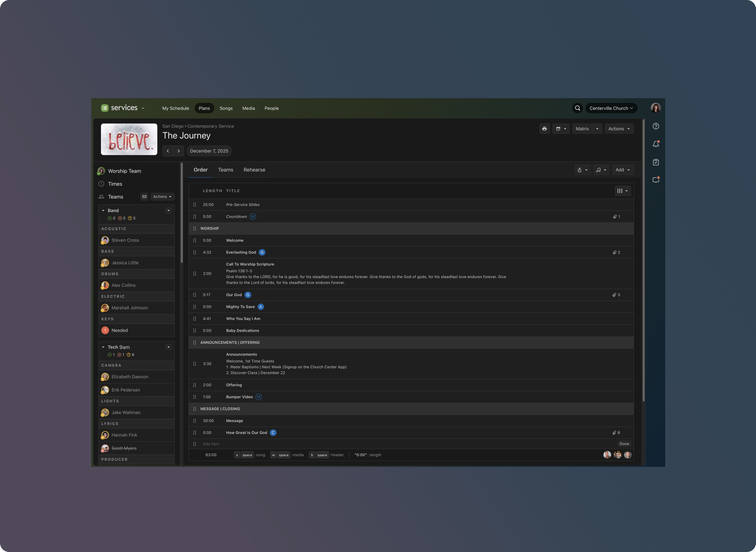Collapse the Tech 9am team section
756x552 pixels.
[x=103, y=347]
